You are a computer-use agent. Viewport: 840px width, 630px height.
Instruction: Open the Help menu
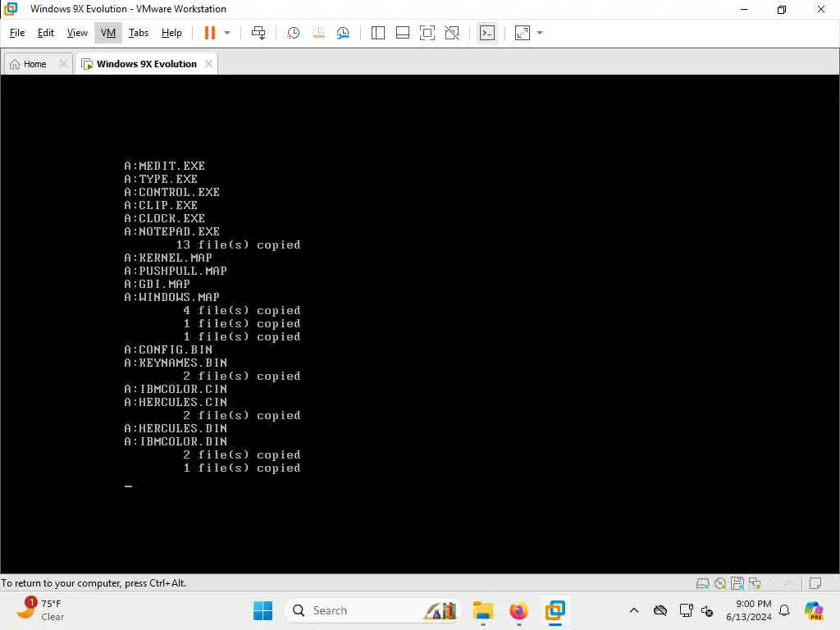coord(171,33)
